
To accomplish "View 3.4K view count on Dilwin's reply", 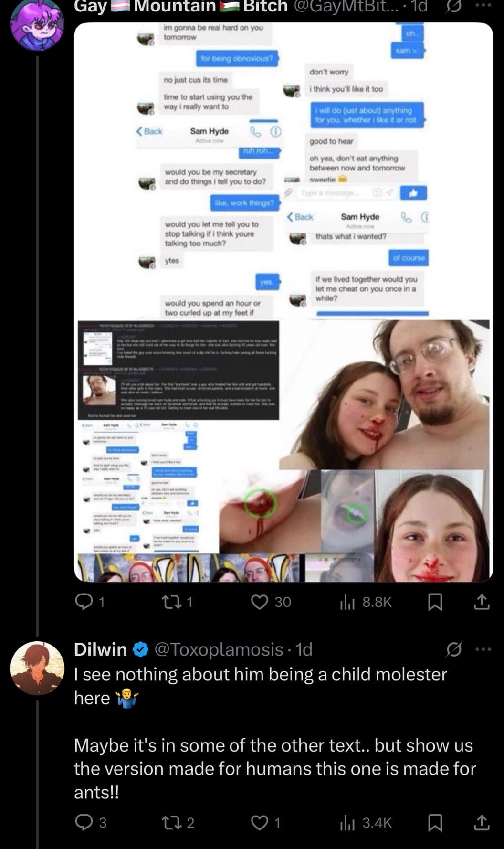I will (x=365, y=823).
